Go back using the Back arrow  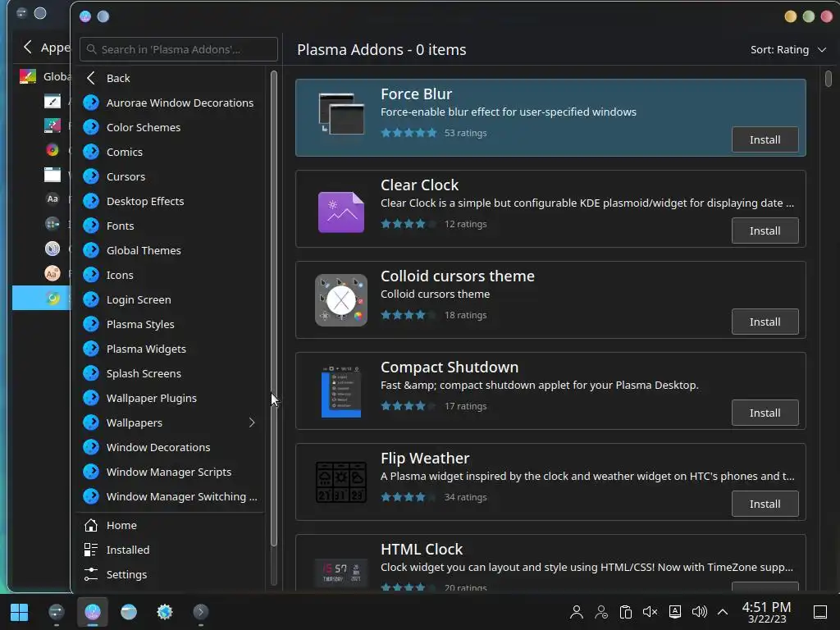91,78
